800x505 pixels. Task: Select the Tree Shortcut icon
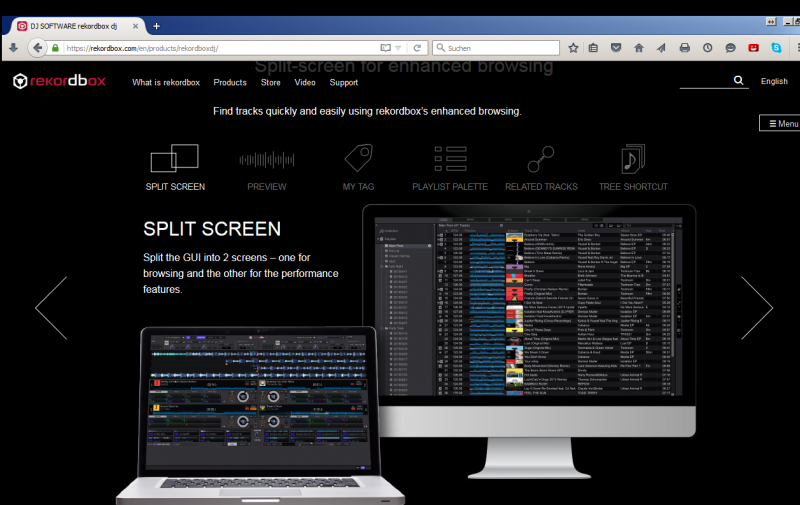(633, 159)
